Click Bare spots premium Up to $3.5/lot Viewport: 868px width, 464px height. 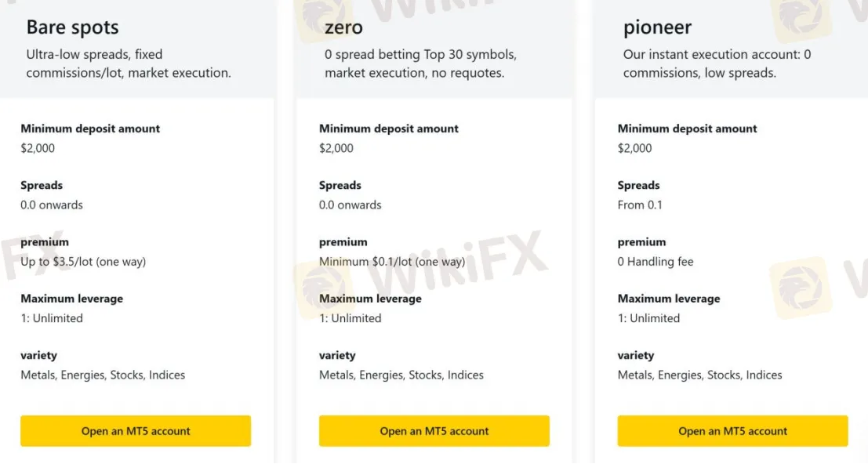[83, 262]
